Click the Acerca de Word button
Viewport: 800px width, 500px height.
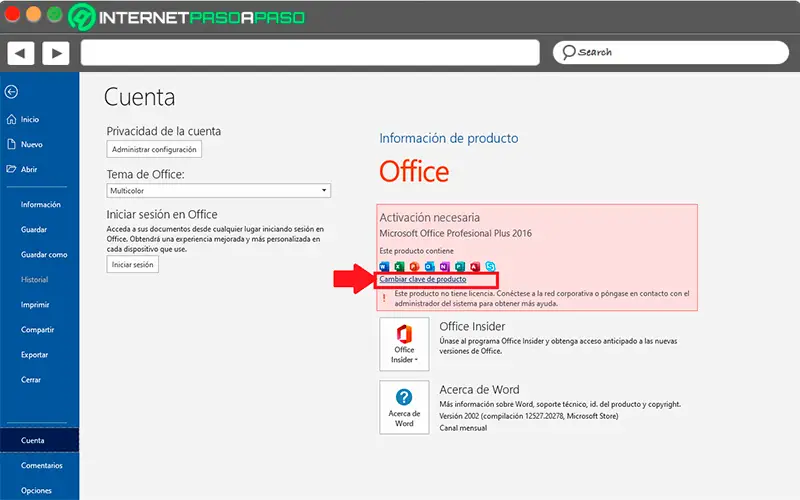click(x=404, y=408)
